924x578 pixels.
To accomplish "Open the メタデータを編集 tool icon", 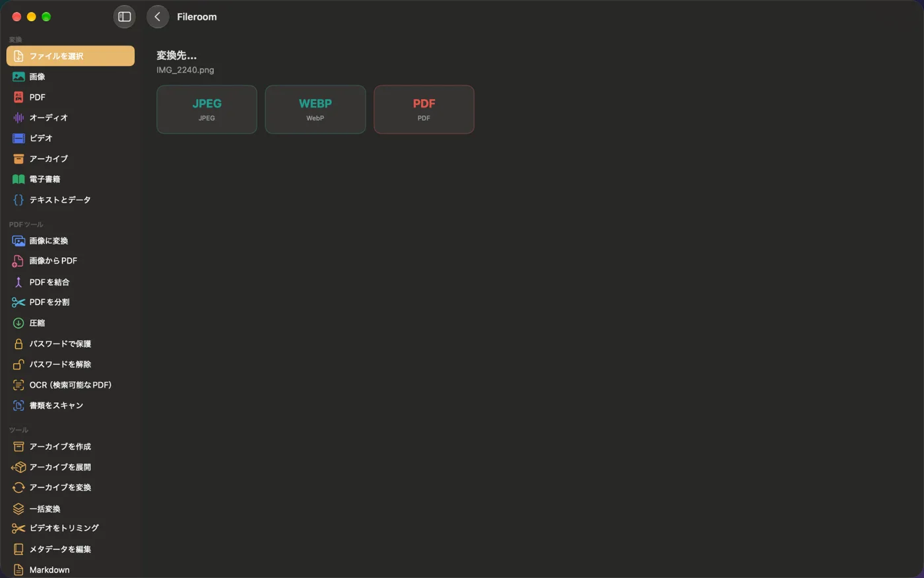I will 18,549.
